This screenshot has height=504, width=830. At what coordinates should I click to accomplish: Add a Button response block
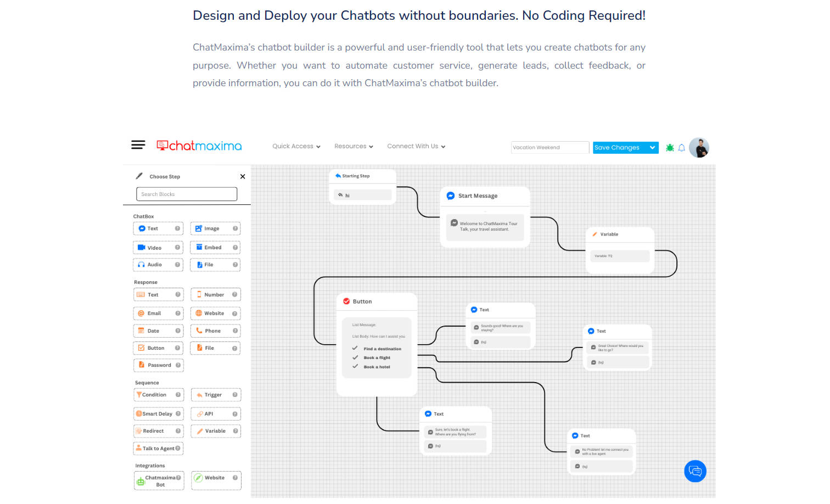159,348
